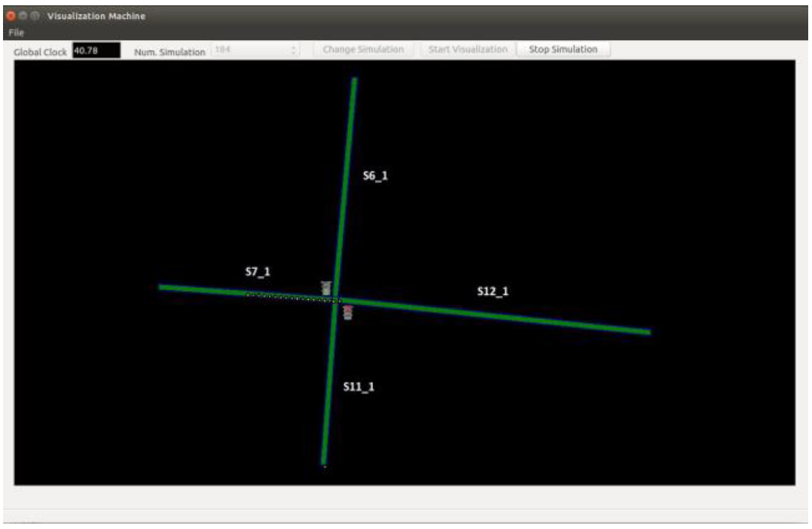Viewport: 812px width, 529px height.
Task: Click the Stop Simulation button
Action: (563, 50)
